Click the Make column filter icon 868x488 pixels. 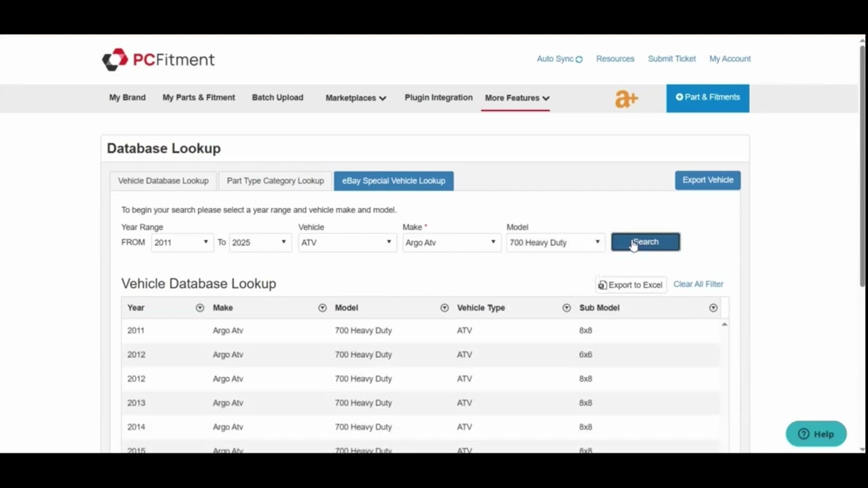(x=322, y=308)
